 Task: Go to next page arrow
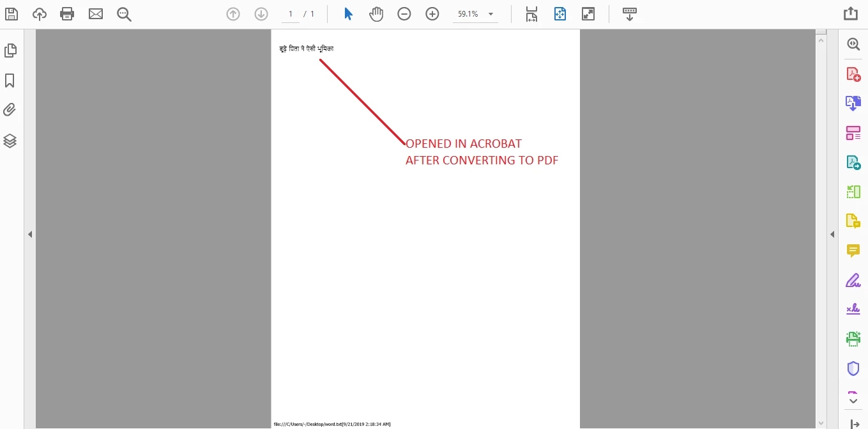tap(261, 13)
